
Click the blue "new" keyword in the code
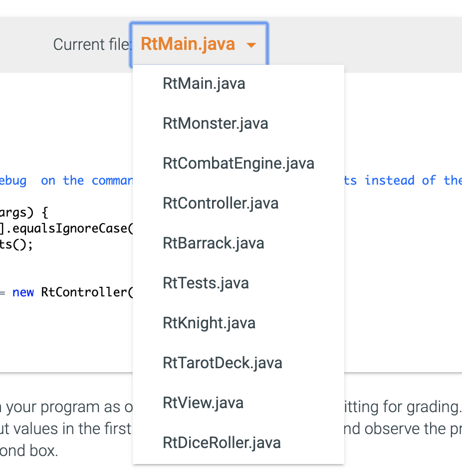pyautogui.click(x=23, y=292)
